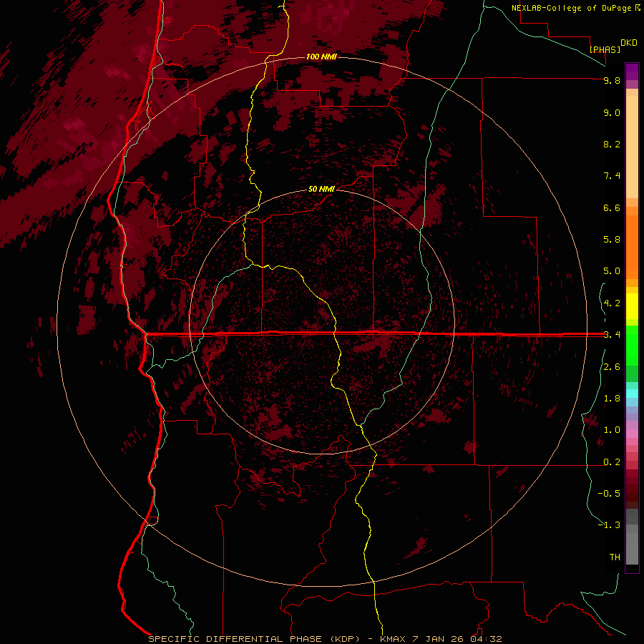Click the 4.2 color scale value

click(612, 303)
